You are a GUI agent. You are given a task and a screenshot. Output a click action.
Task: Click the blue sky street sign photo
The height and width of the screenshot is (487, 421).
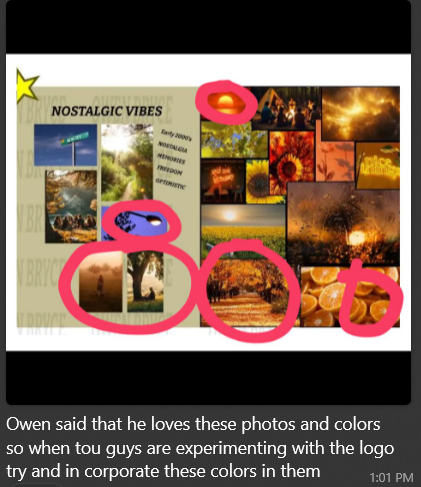[65, 145]
